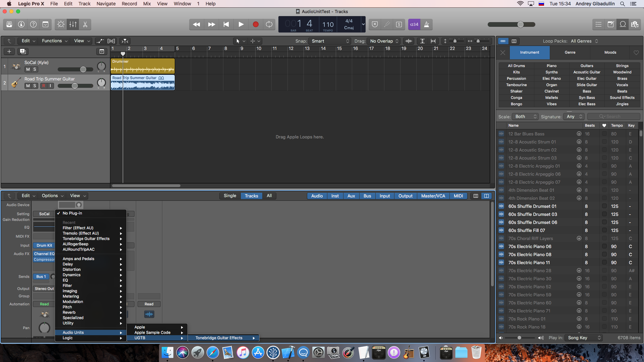Filter loops by Sound Effects
644x362 pixels.
tap(622, 98)
